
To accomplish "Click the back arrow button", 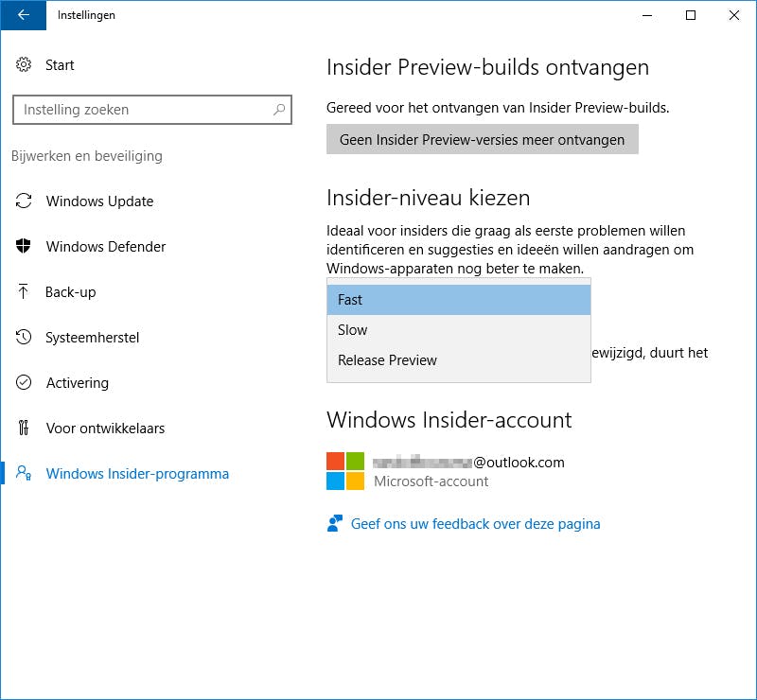I will (23, 15).
